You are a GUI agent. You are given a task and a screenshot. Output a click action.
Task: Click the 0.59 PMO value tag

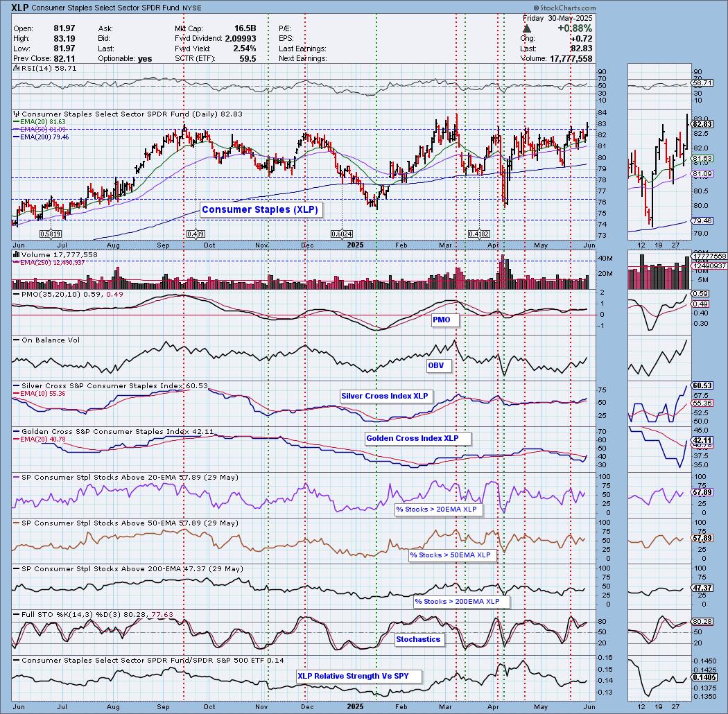pos(700,294)
